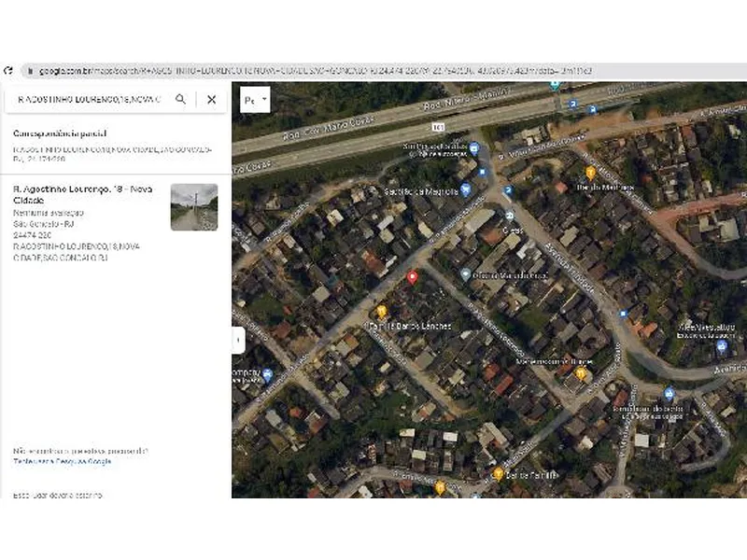Open the street view thumbnail of result
This screenshot has width=747, height=560.
pos(194,207)
